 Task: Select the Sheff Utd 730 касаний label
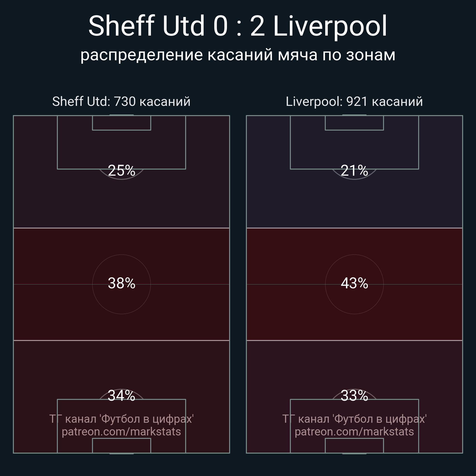(121, 102)
